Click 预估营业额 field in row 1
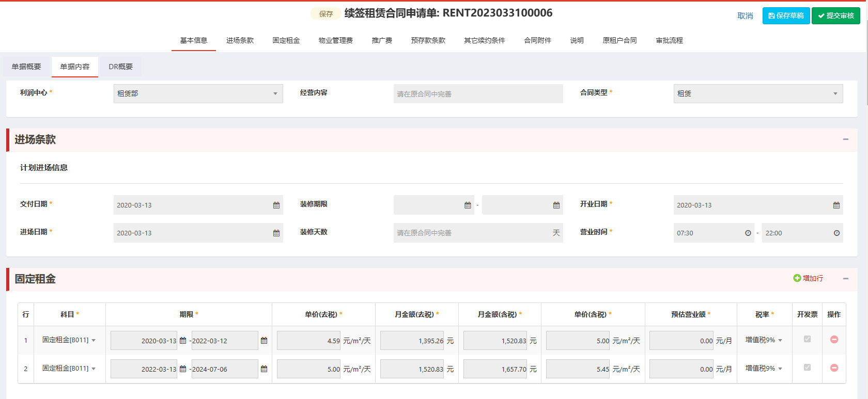Viewport: 868px width, 399px height. pos(681,341)
